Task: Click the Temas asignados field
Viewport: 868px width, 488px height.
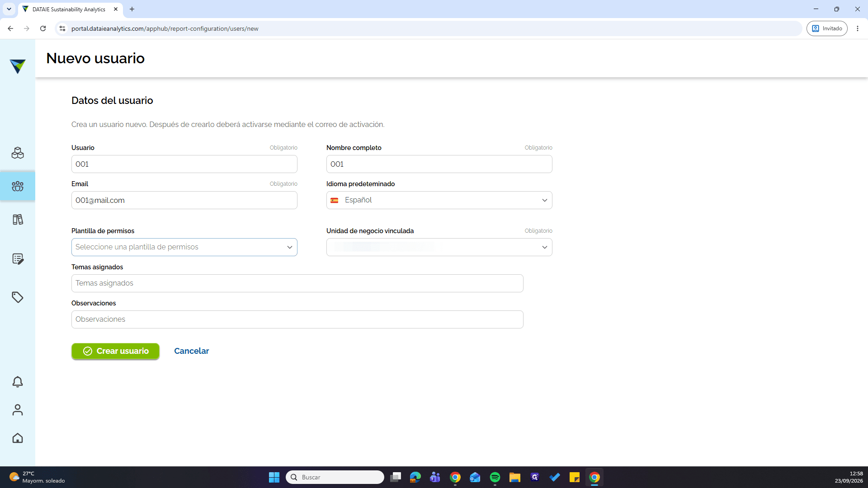Action: coord(297,283)
